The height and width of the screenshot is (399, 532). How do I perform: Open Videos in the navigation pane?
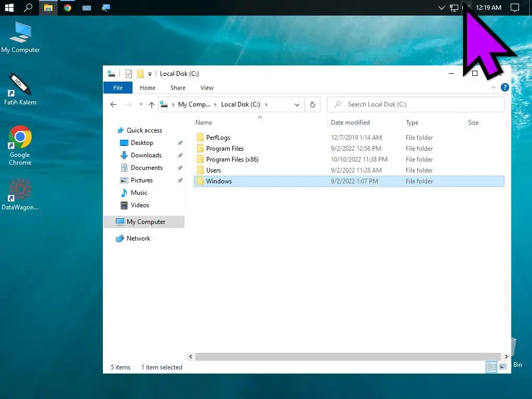point(140,205)
